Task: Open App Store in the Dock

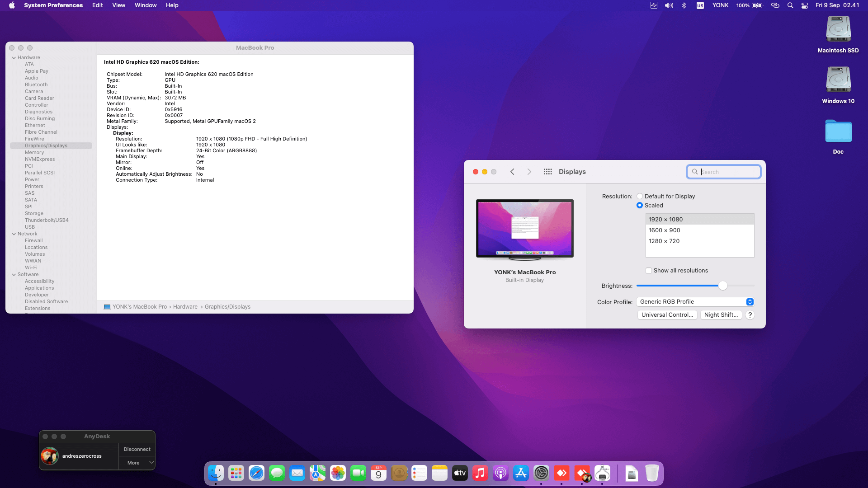Action: click(x=521, y=473)
